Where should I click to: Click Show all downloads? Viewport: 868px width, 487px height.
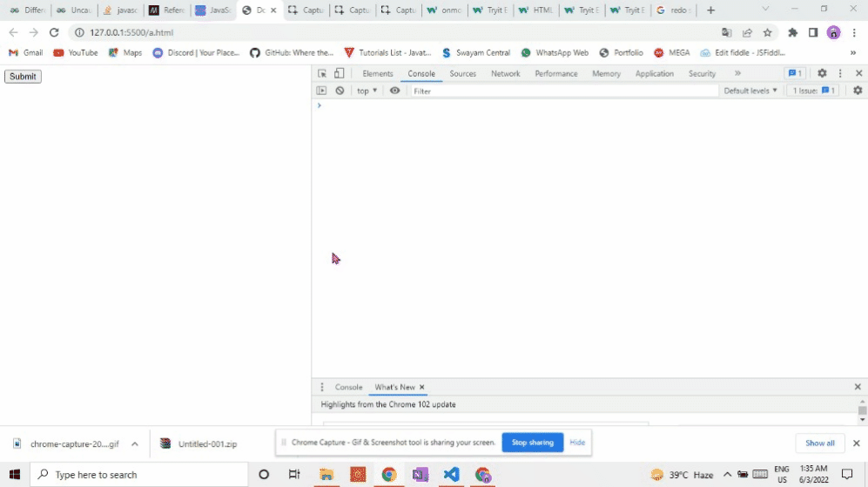(820, 443)
